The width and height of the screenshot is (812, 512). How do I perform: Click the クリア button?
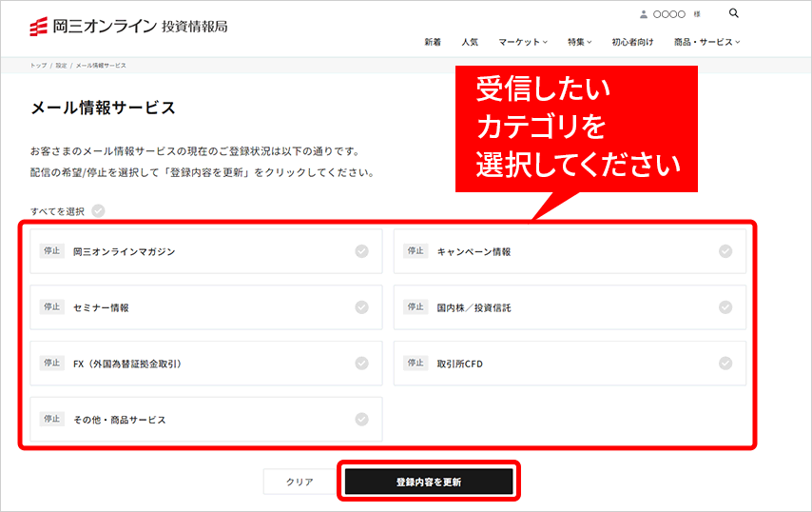pos(300,482)
